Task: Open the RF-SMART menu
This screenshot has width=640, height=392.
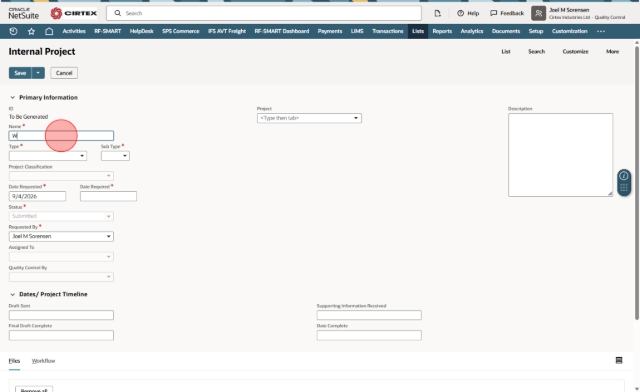Action: (x=108, y=31)
